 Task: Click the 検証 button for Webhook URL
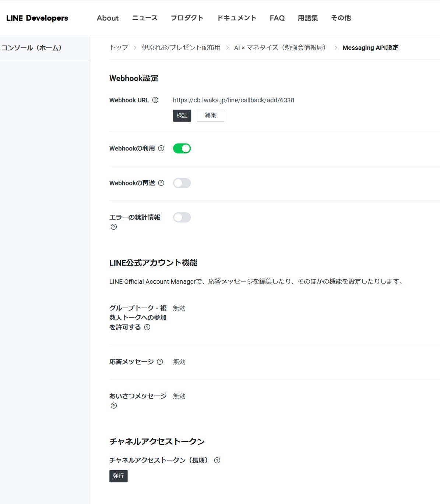click(x=182, y=116)
